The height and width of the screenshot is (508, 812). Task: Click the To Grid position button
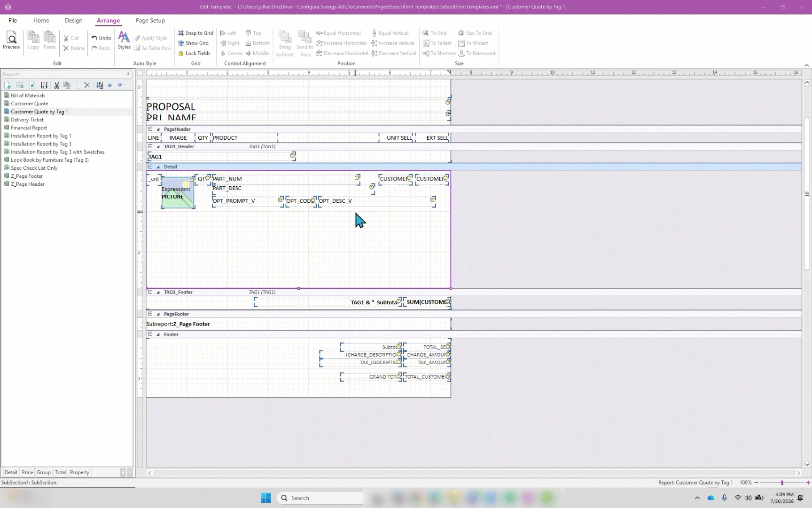(x=435, y=33)
